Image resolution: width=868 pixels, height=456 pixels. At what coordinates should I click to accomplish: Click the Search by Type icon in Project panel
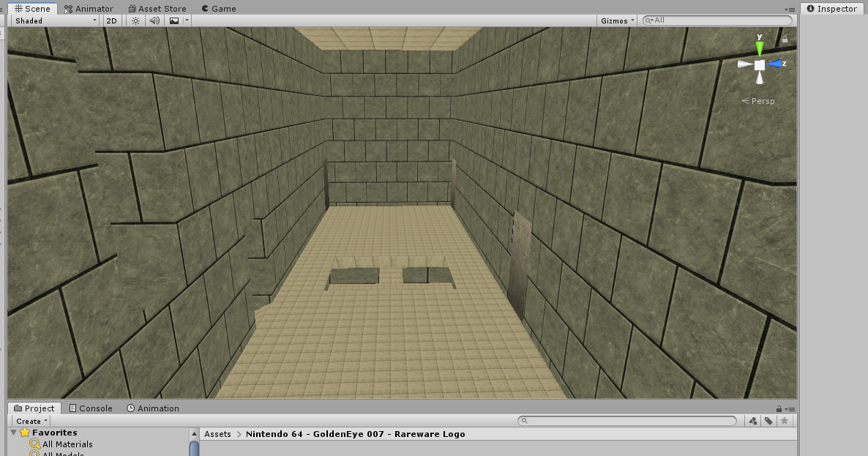tap(753, 421)
